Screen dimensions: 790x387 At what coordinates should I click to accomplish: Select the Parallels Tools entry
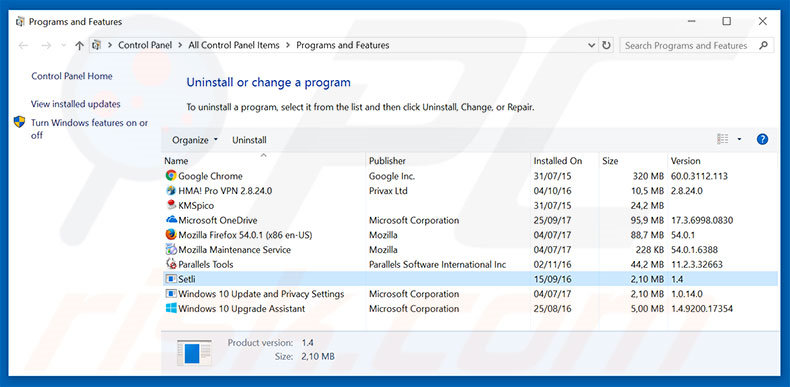[206, 264]
